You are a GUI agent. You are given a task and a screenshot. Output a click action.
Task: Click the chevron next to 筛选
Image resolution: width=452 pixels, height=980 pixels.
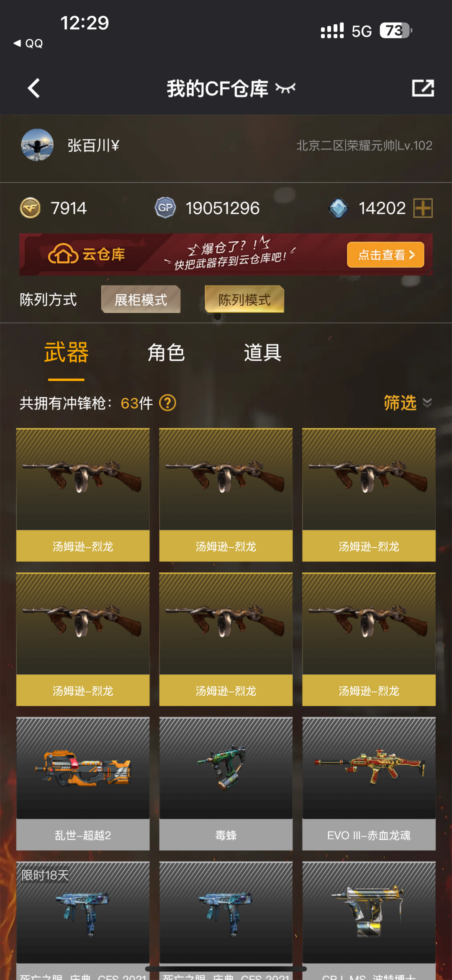(427, 403)
